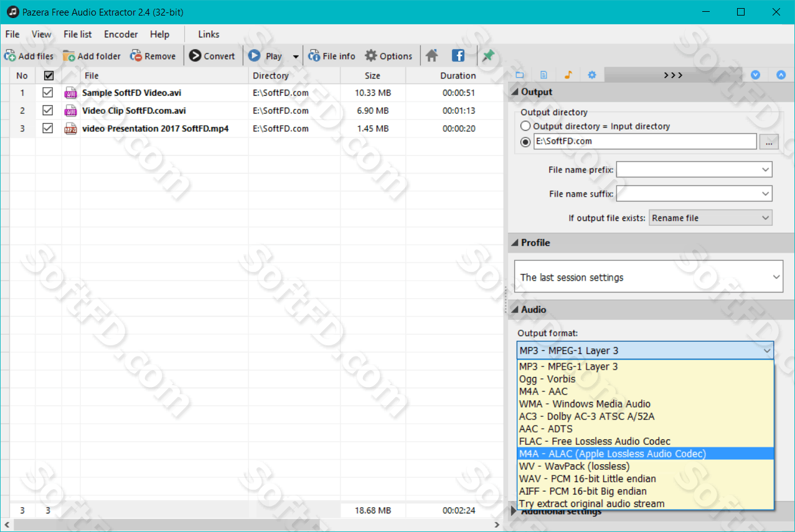795x532 pixels.
Task: Sort the list by the Size column header
Action: pos(373,76)
